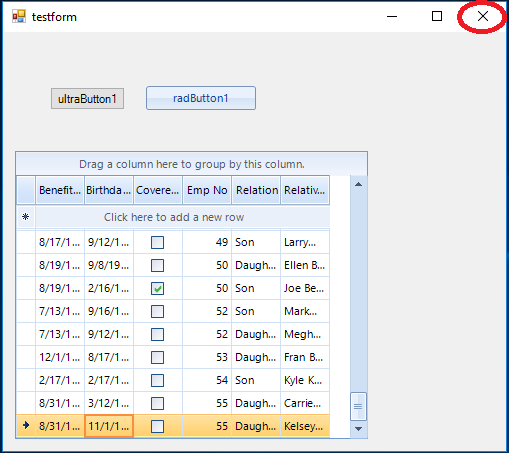This screenshot has height=453, width=509.
Task: Check the Covered box for Megh
Action: (x=157, y=334)
